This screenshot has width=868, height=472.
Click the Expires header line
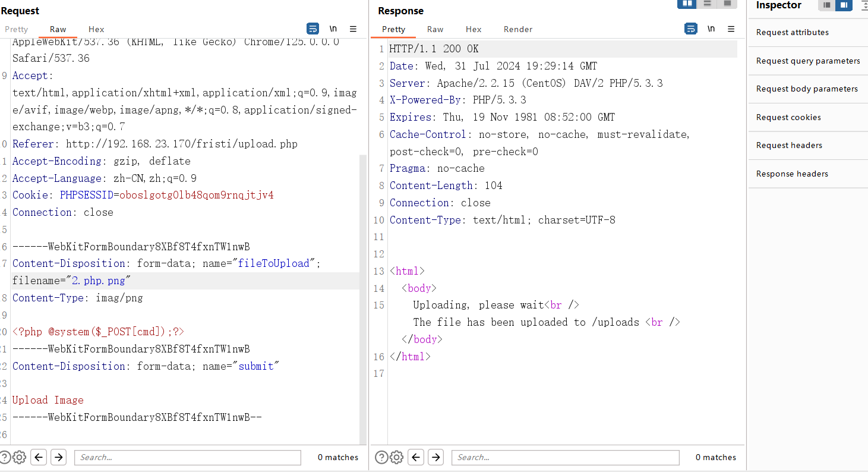(x=503, y=117)
